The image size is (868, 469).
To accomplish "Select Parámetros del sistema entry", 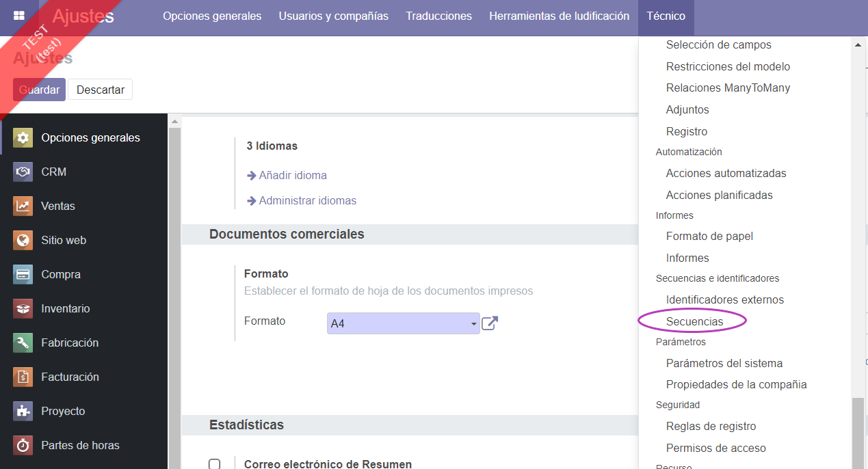I will 724,364.
